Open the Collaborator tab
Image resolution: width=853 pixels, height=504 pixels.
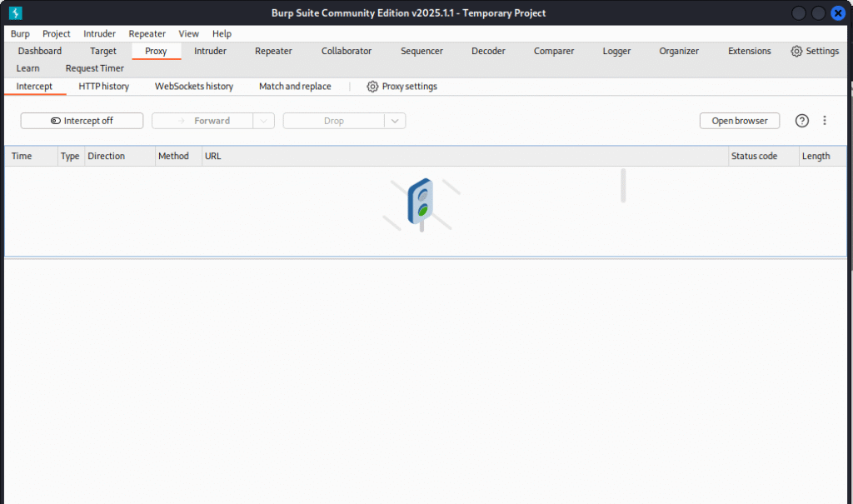(x=347, y=51)
